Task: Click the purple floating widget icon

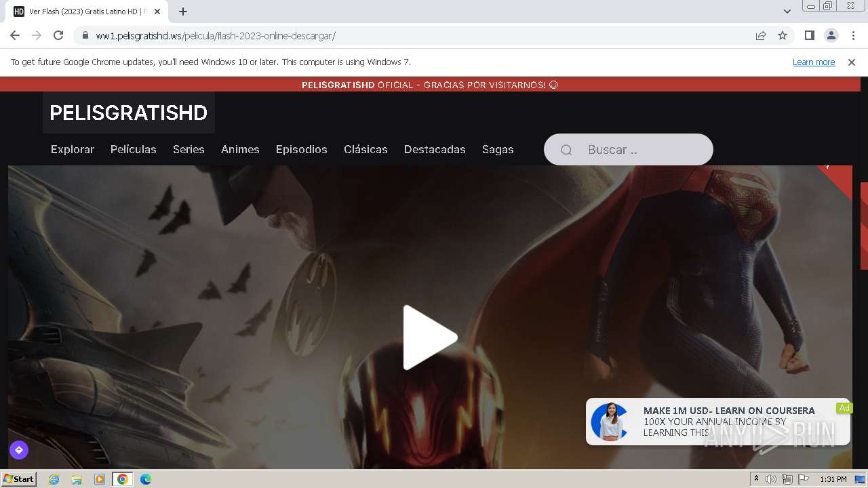Action: coord(18,450)
